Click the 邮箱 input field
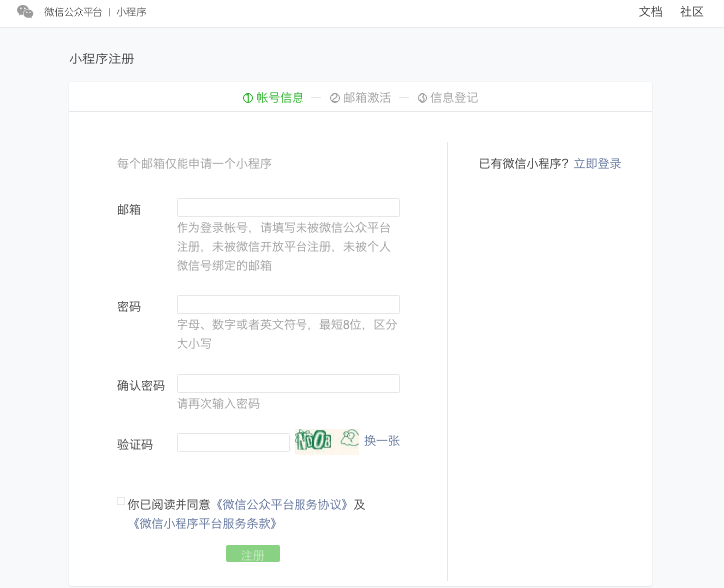 288,207
